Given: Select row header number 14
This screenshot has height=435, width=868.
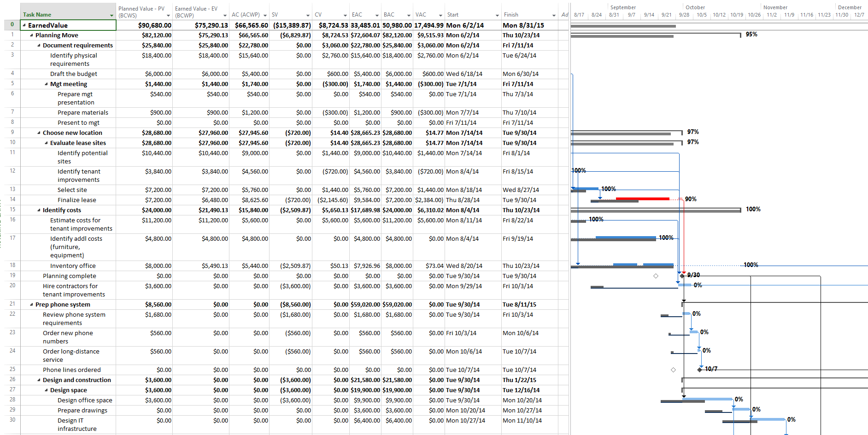Looking at the screenshot, I should 12,200.
